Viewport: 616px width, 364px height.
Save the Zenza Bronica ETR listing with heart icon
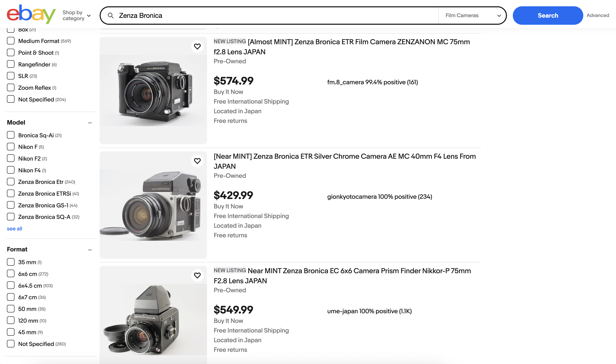pyautogui.click(x=197, y=46)
